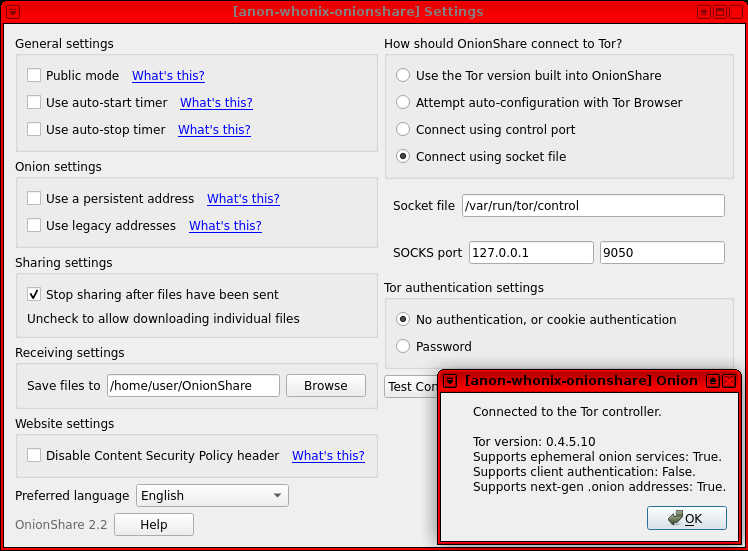Open the Settings window title bar menu icon

[x=11, y=12]
